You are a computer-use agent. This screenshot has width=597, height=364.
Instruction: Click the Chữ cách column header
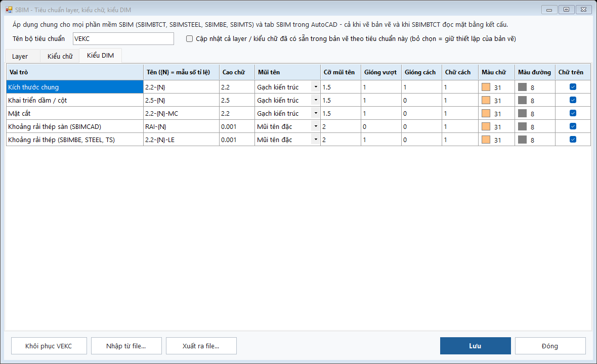[460, 72]
